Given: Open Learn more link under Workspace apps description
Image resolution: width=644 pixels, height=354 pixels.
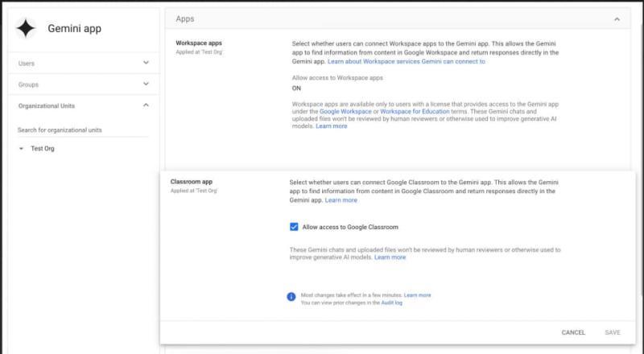Looking at the screenshot, I should (332, 126).
